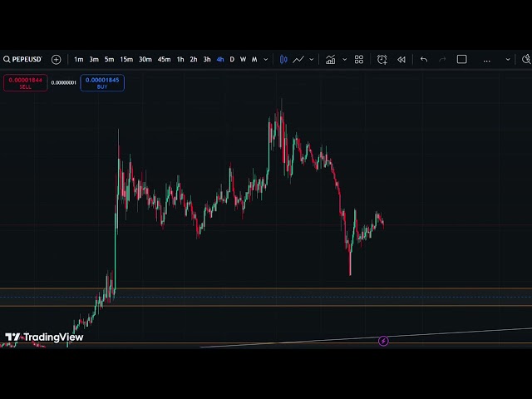Select the 45m timeframe

pos(165,59)
